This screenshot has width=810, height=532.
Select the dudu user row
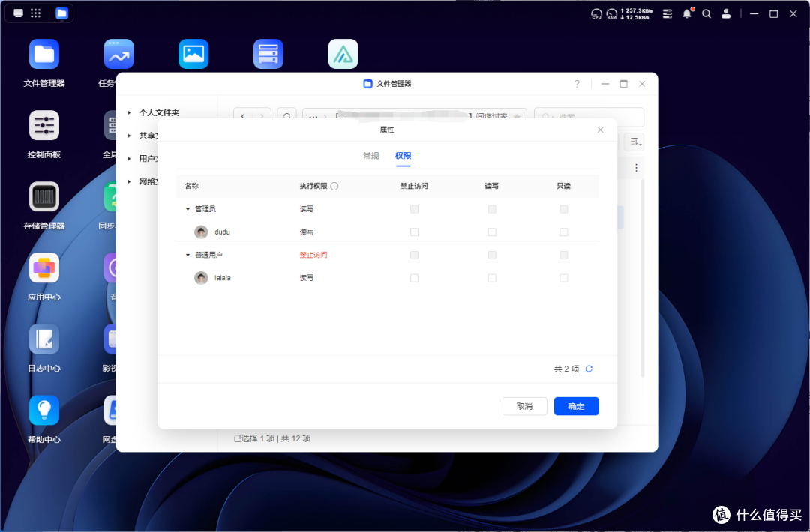[387, 232]
